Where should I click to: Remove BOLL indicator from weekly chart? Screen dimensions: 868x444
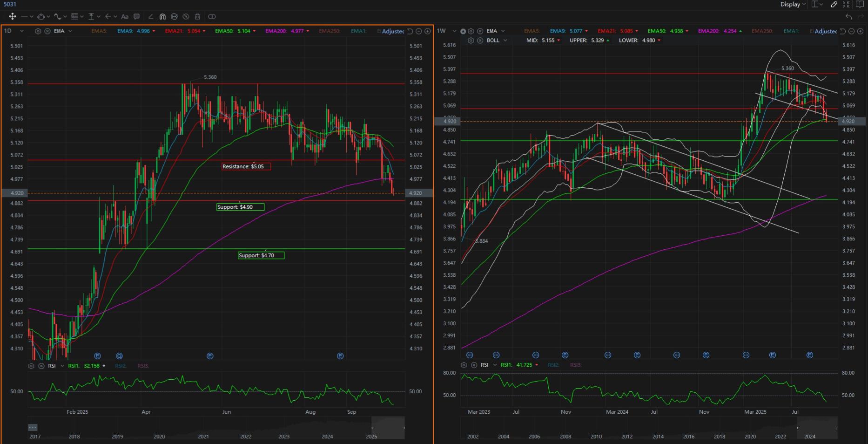click(480, 41)
